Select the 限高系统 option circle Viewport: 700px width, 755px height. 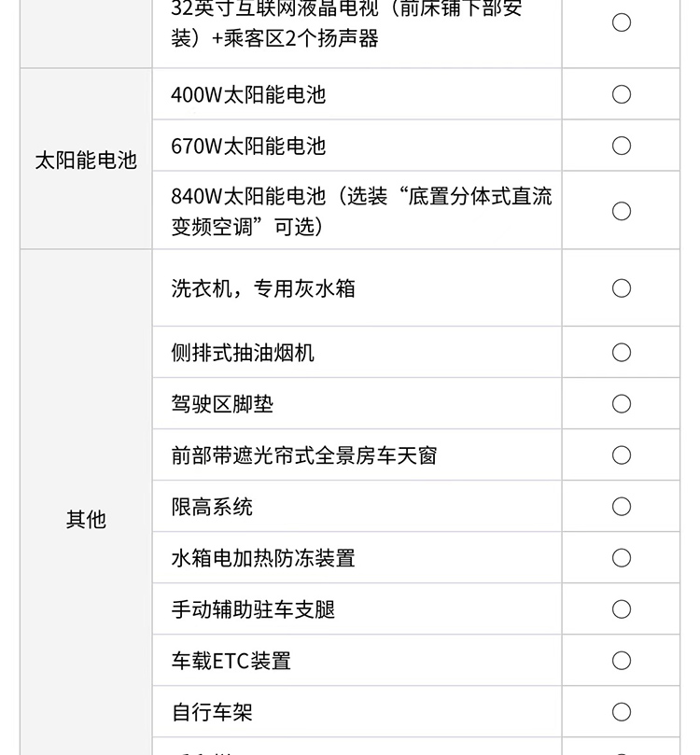(622, 507)
